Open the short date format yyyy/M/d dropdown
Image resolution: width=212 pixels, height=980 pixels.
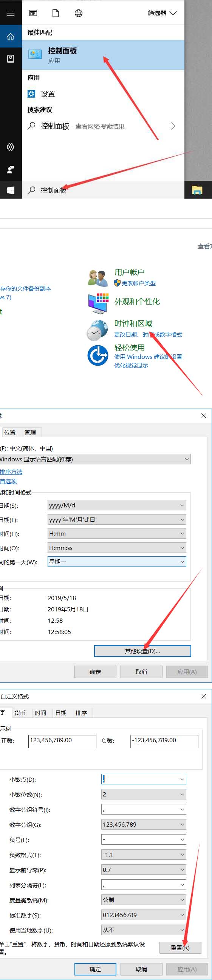[x=117, y=505]
